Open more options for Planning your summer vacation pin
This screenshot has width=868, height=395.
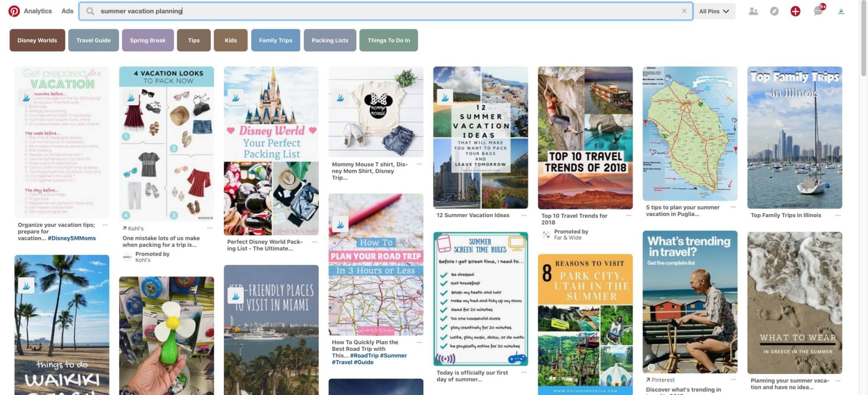click(x=838, y=381)
